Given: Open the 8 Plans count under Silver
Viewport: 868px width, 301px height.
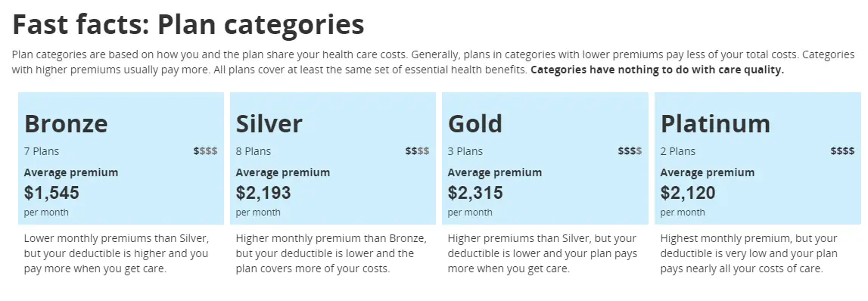Looking at the screenshot, I should point(254,151).
